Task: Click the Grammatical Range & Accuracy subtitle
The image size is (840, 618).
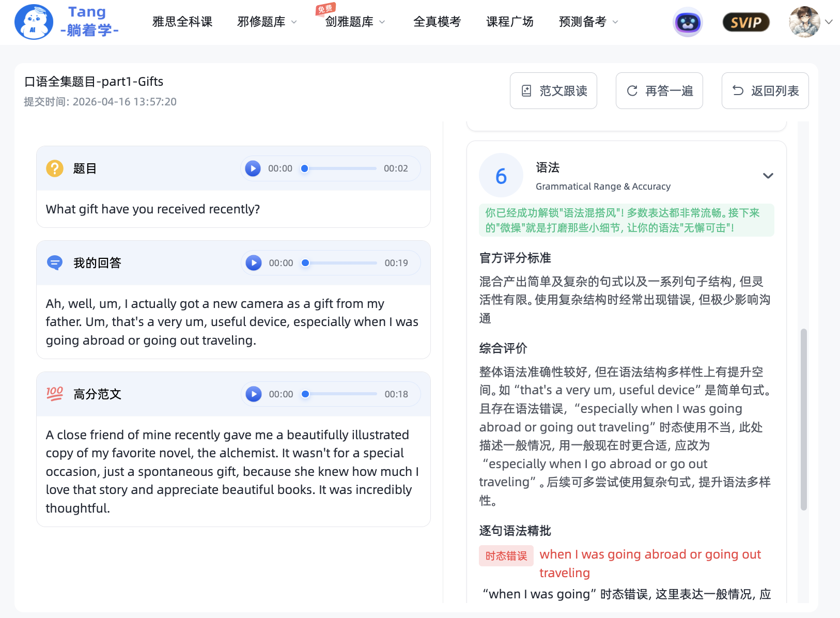Action: click(603, 187)
